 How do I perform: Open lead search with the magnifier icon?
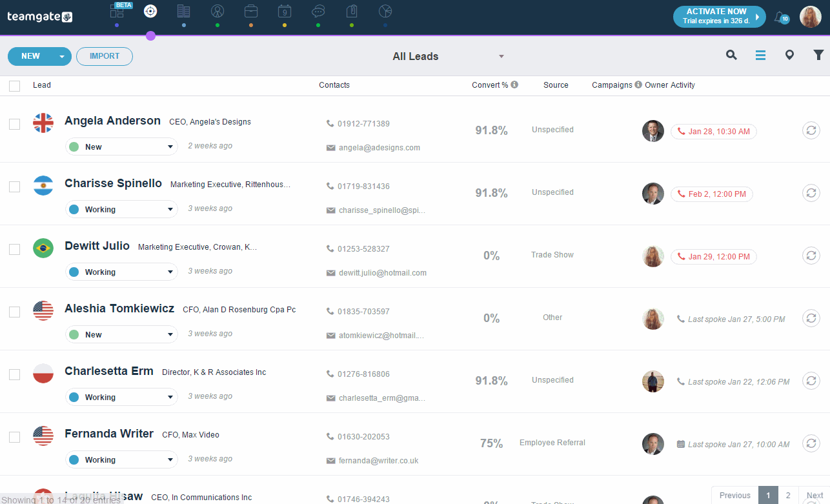coord(731,55)
